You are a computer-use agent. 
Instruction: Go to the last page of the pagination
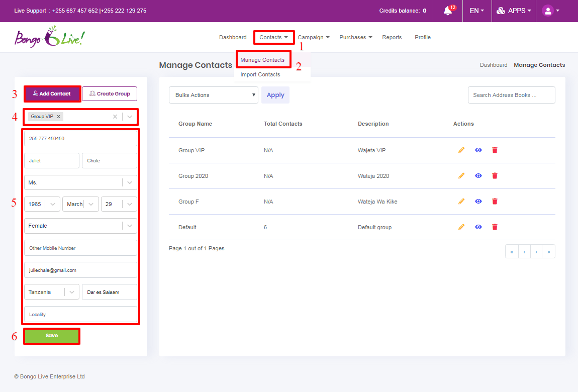[x=548, y=252]
